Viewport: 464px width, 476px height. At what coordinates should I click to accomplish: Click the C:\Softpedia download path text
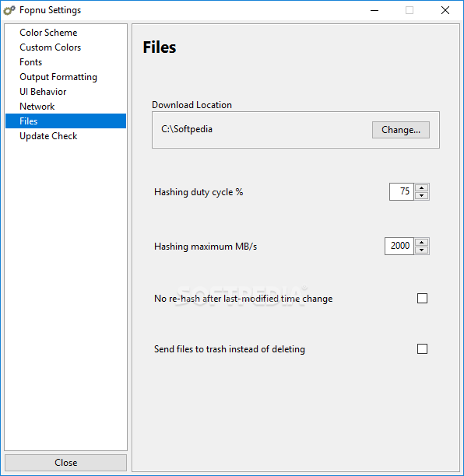[x=187, y=129]
